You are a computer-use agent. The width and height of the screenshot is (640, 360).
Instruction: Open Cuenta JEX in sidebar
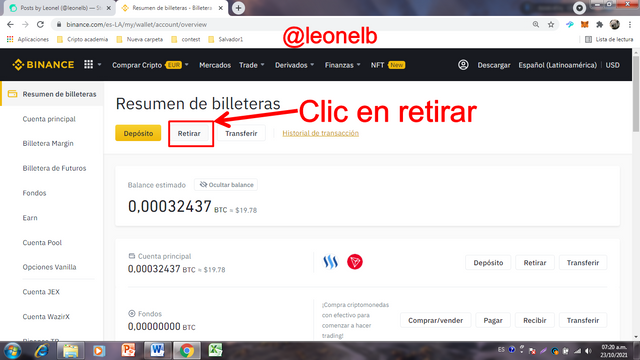point(41,292)
